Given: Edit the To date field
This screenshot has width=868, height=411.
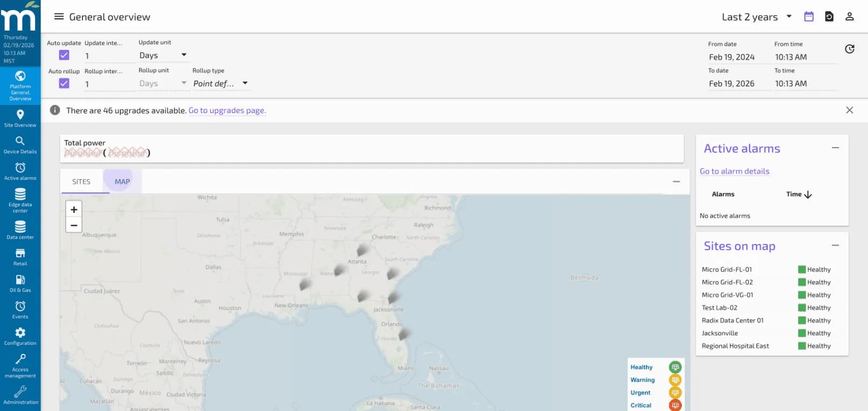Looking at the screenshot, I should (x=739, y=83).
